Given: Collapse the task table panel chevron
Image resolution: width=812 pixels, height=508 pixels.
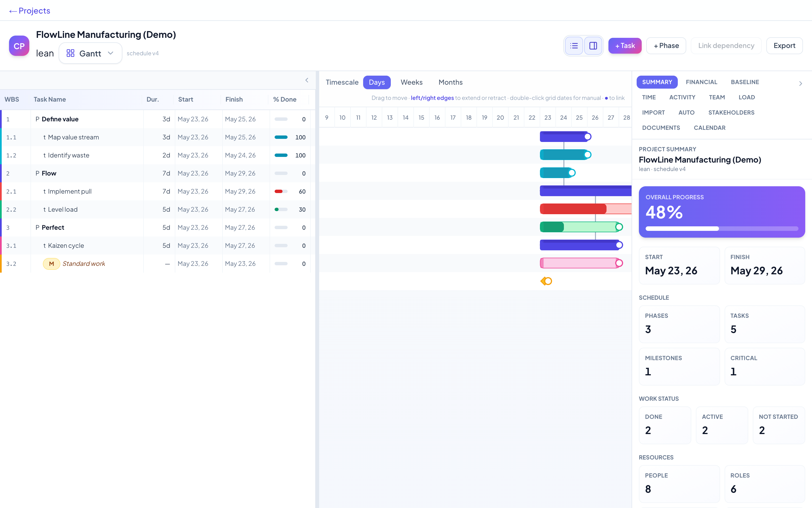Looking at the screenshot, I should tap(307, 80).
